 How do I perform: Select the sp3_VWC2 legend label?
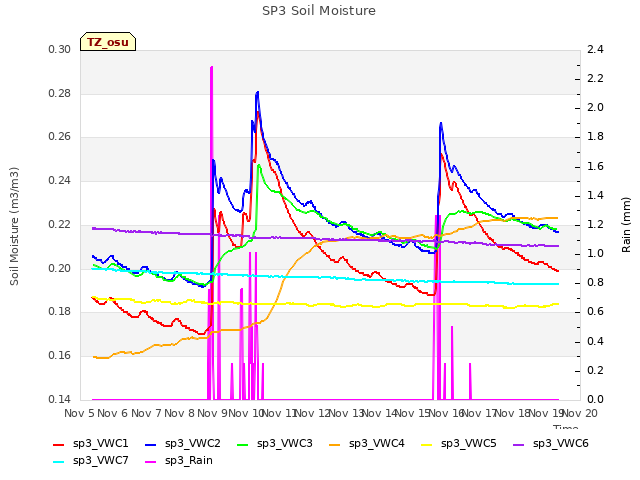[x=193, y=444]
